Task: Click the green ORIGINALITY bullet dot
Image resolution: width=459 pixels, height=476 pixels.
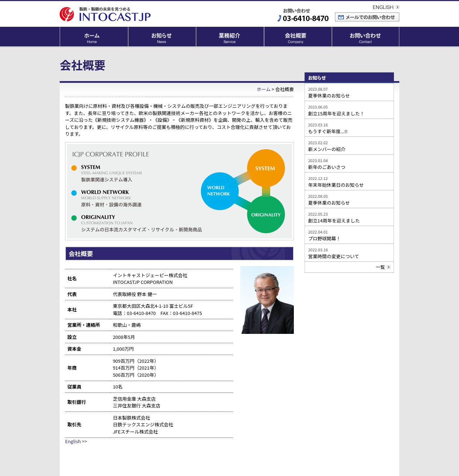Action: (x=74, y=218)
